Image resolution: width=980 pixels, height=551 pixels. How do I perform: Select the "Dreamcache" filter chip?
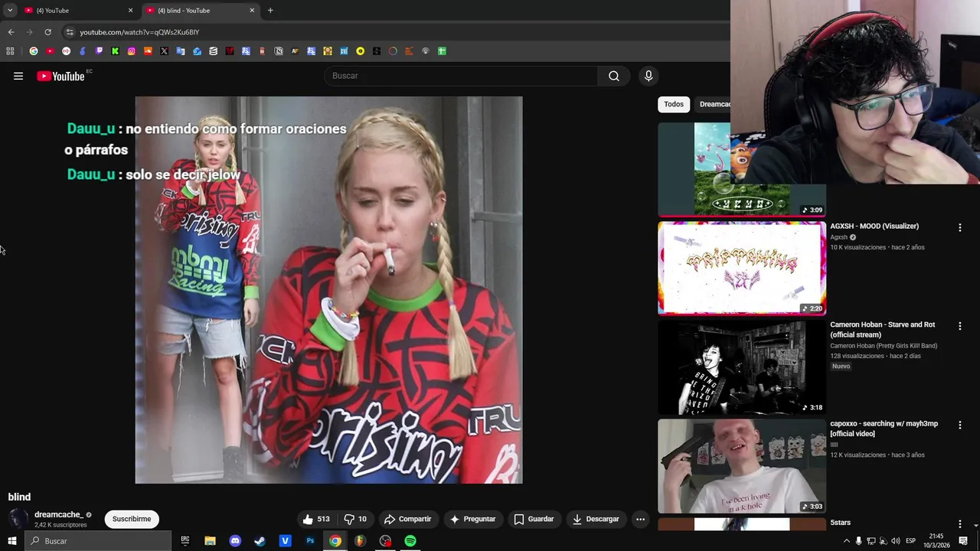tap(714, 104)
